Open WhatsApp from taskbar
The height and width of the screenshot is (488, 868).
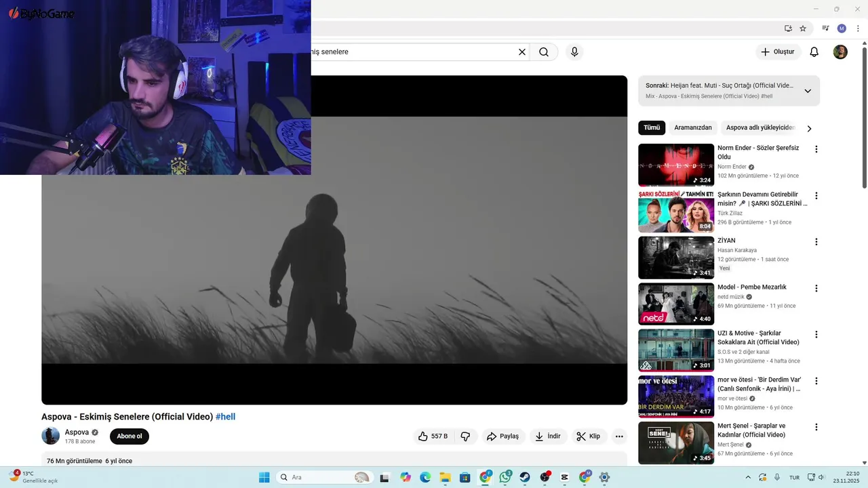505,477
